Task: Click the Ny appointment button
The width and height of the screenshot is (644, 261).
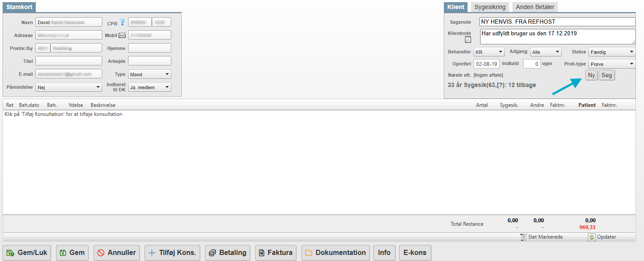Action: pyautogui.click(x=591, y=75)
